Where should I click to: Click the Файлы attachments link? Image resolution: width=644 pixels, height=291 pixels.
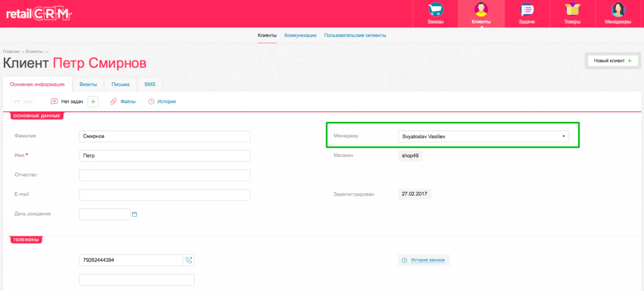[x=128, y=102]
